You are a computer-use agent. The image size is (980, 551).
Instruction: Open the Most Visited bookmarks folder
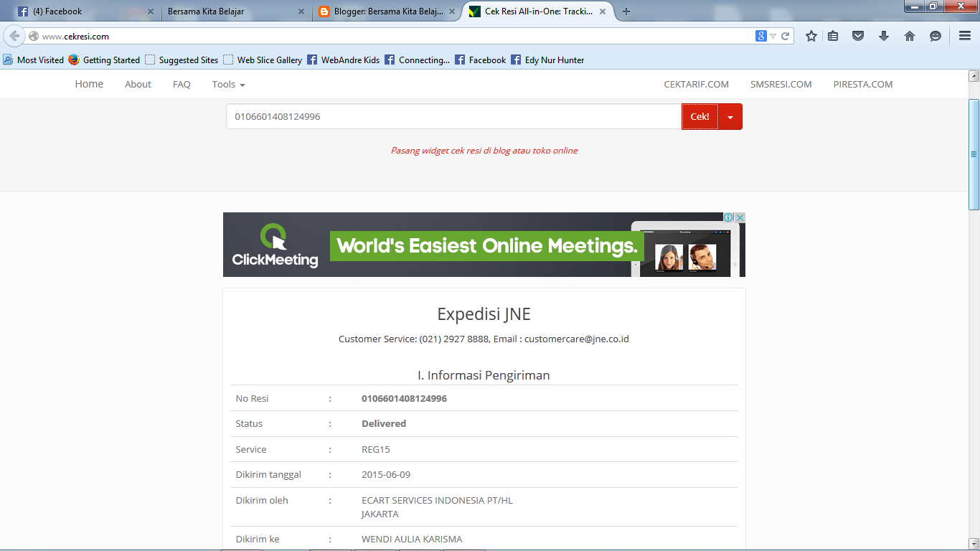[34, 60]
